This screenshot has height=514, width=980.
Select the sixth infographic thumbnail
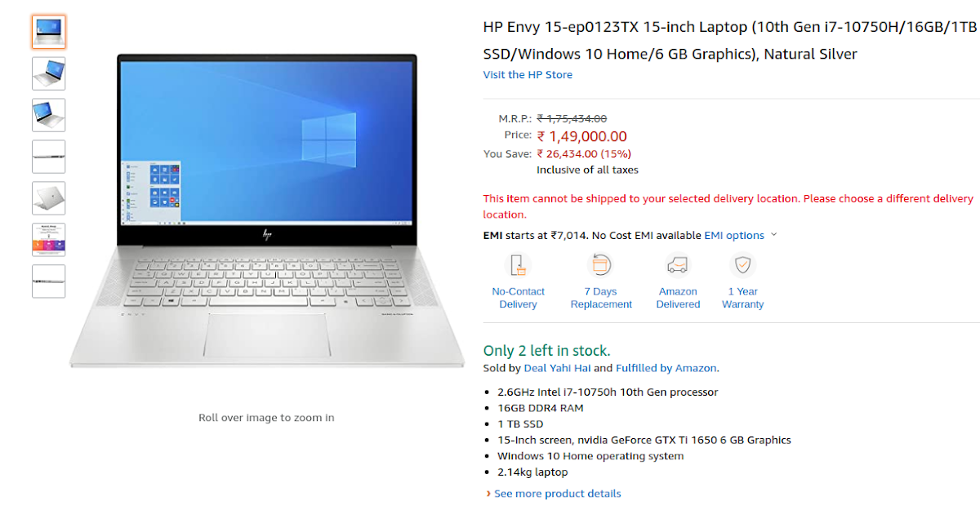pos(49,240)
